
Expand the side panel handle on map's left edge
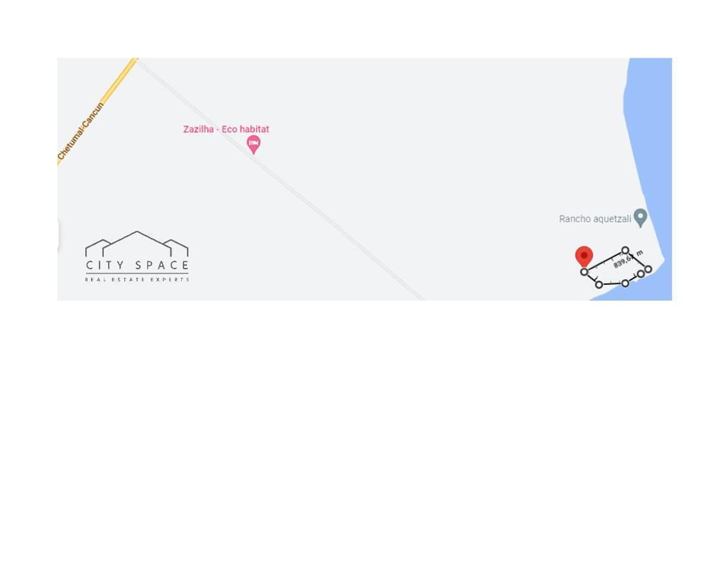click(58, 235)
